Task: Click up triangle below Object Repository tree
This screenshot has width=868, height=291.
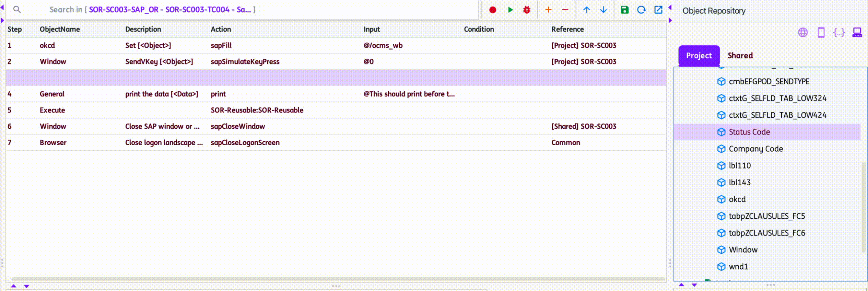Action: (681, 285)
